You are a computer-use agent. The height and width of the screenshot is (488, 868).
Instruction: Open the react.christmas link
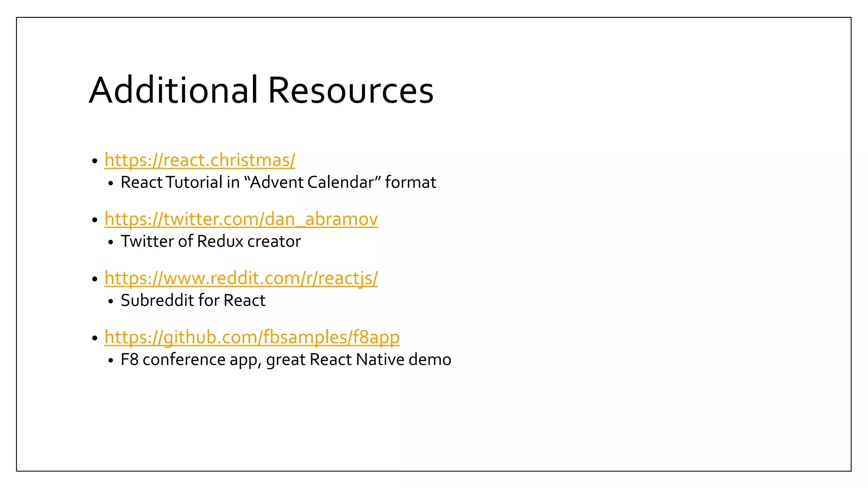pos(200,161)
